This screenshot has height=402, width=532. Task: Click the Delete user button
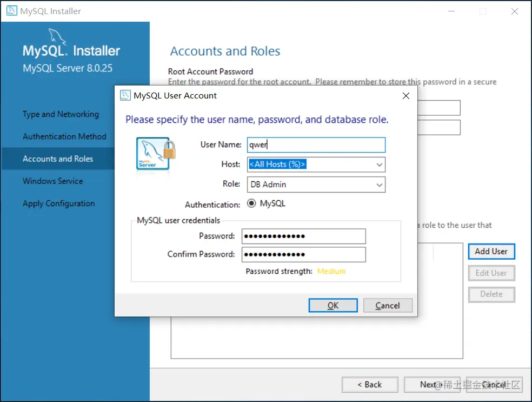[491, 294]
